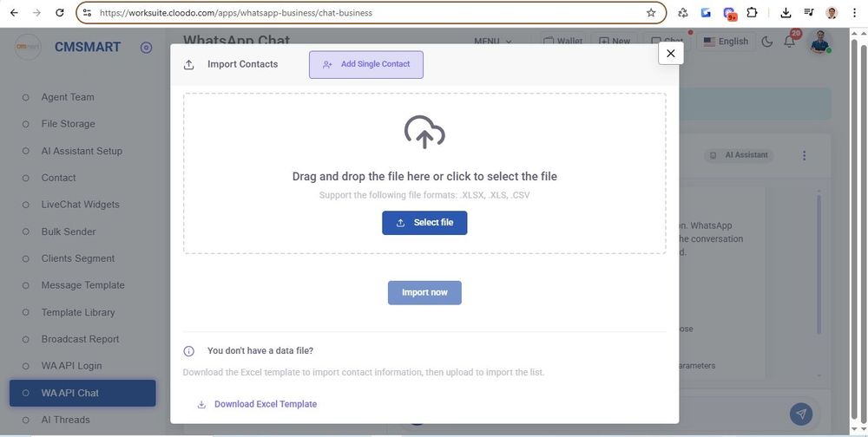Toggle dark mode moon icon
This screenshot has height=437, width=868.
click(766, 42)
